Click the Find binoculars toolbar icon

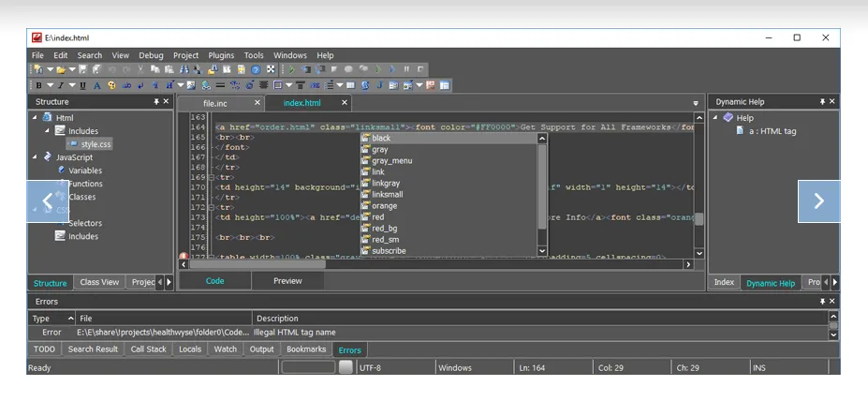coord(184,69)
